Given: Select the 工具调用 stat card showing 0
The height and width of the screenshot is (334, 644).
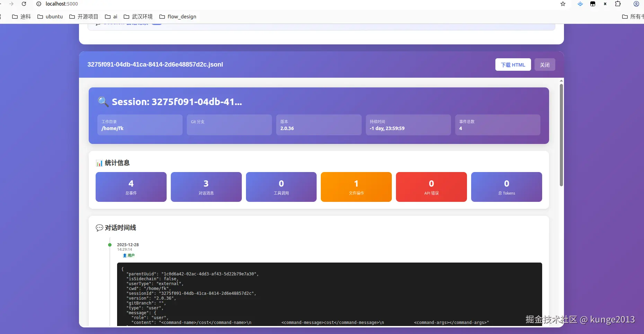Looking at the screenshot, I should (x=281, y=187).
